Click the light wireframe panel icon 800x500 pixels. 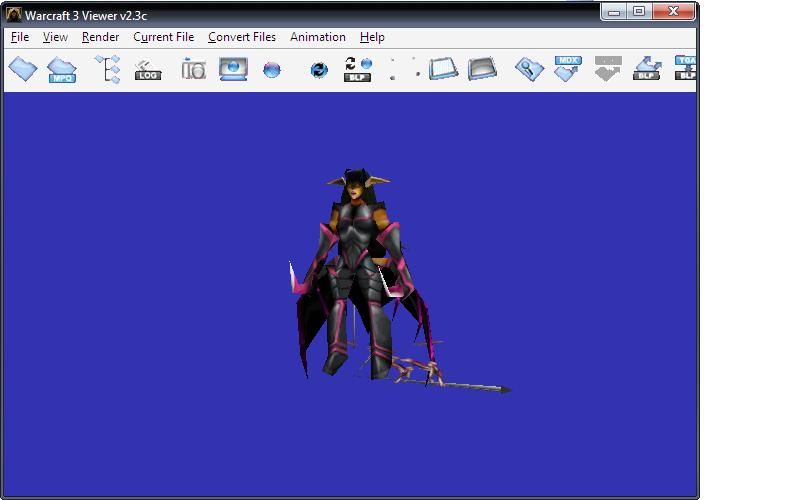coord(443,69)
